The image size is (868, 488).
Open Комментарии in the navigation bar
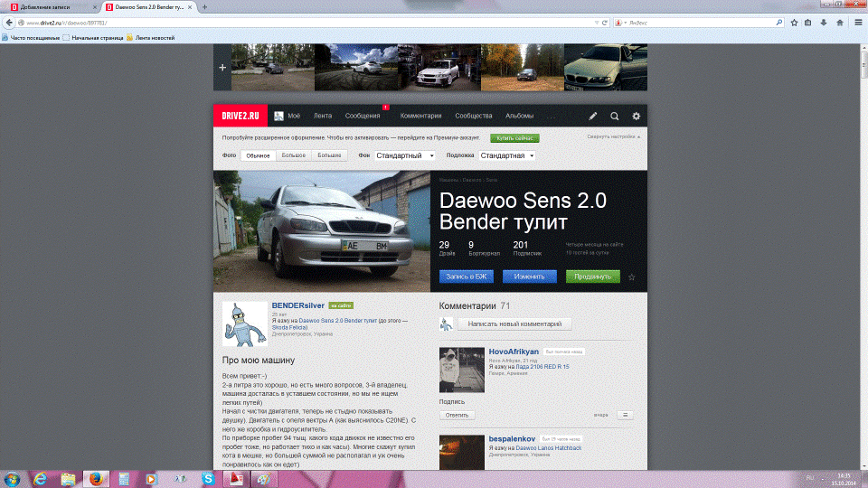coord(420,117)
